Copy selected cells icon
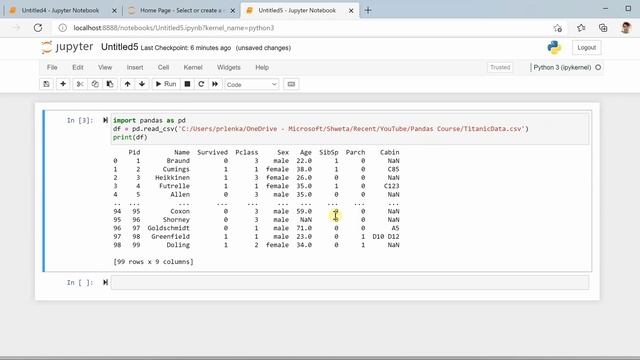 click(x=95, y=84)
